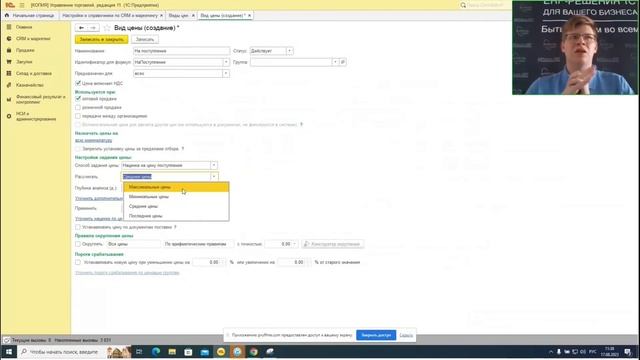Image resolution: width=640 pixels, height=360 pixels.
Task: Collapse the Рассчитать dropdown arrow
Action: [x=214, y=176]
